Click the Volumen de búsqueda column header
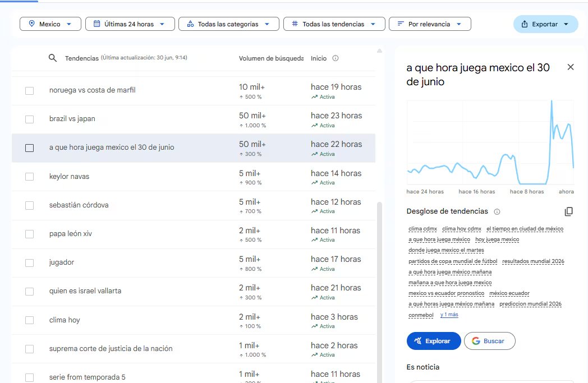The image size is (588, 383). click(271, 58)
